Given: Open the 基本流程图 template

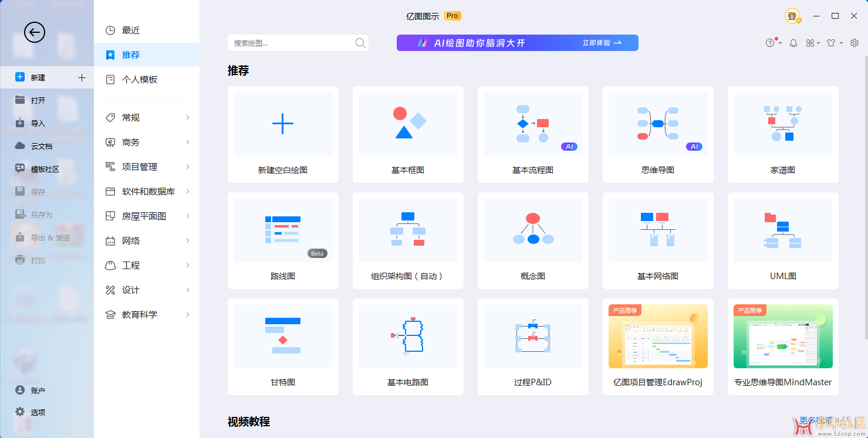Looking at the screenshot, I should [x=533, y=135].
